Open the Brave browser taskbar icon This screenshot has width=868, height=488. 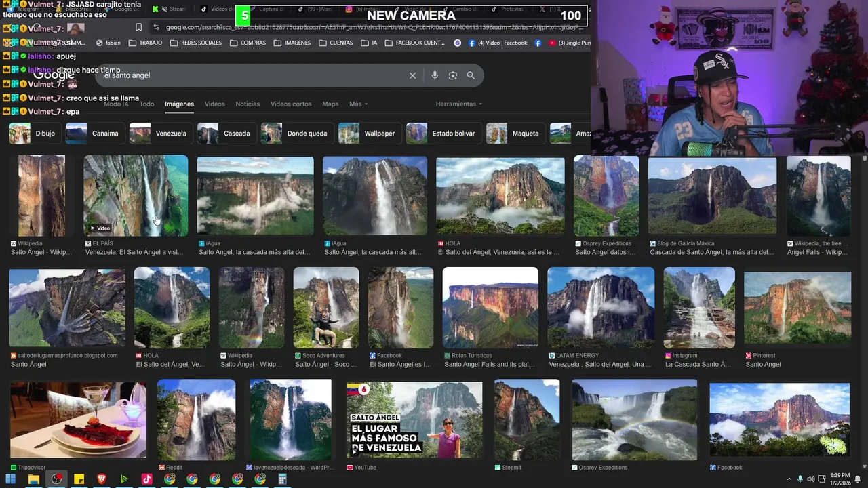point(102,479)
